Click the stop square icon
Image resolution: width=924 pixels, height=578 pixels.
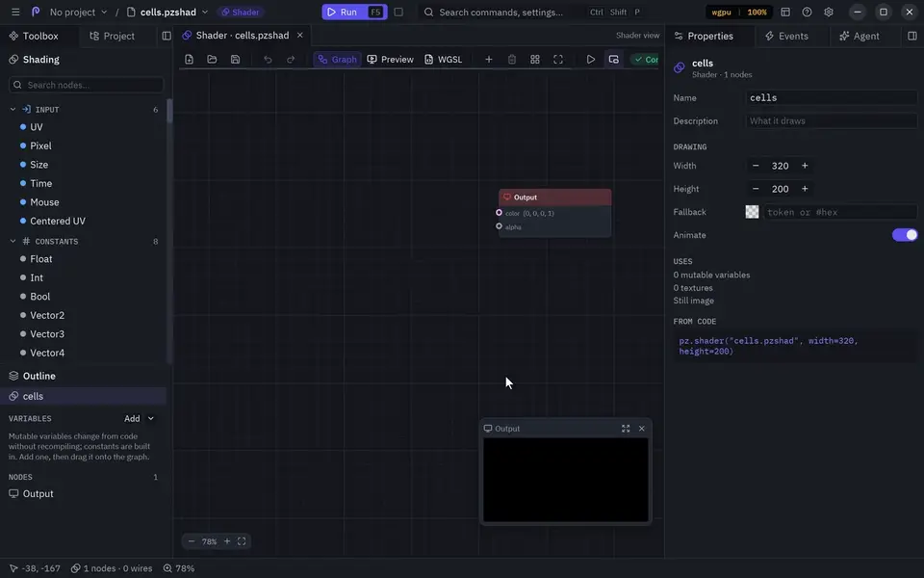tap(398, 12)
